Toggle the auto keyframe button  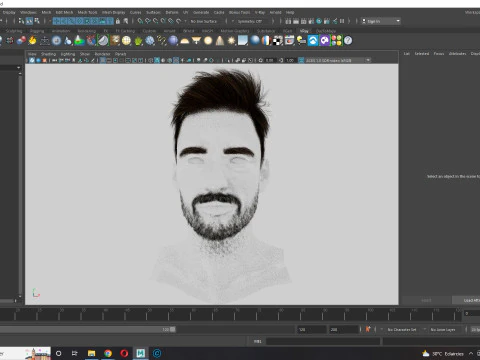click(368, 329)
